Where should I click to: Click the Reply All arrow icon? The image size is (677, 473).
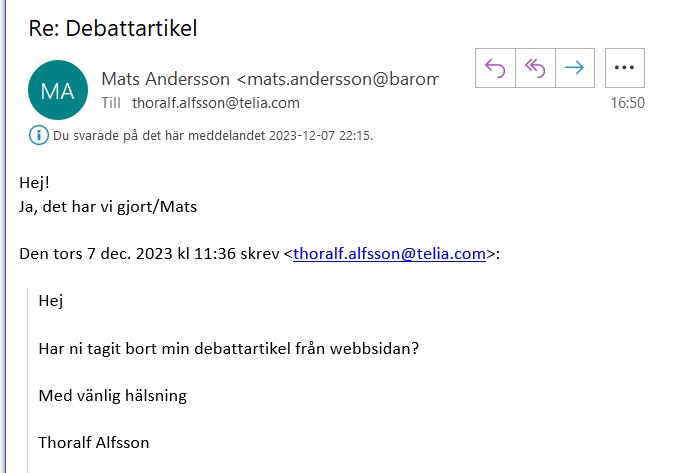pyautogui.click(x=535, y=68)
